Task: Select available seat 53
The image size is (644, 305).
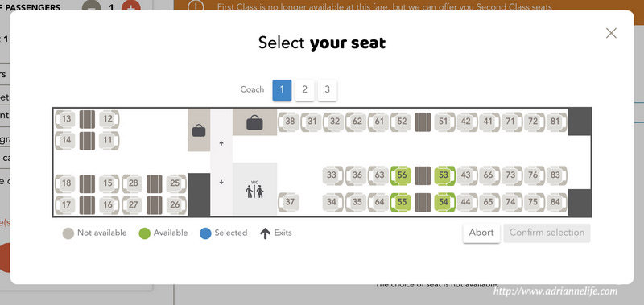Action: 444,175
